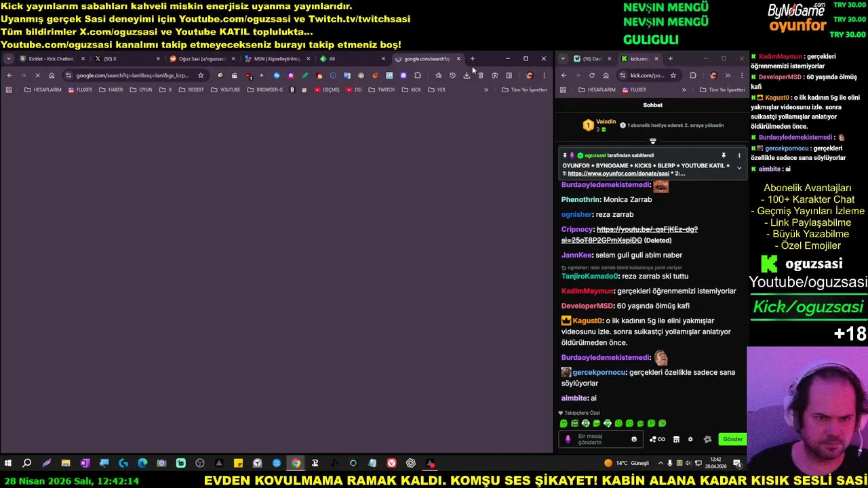
Task: Open the deleted youtu.be link from Cripnocy
Action: coord(629,235)
